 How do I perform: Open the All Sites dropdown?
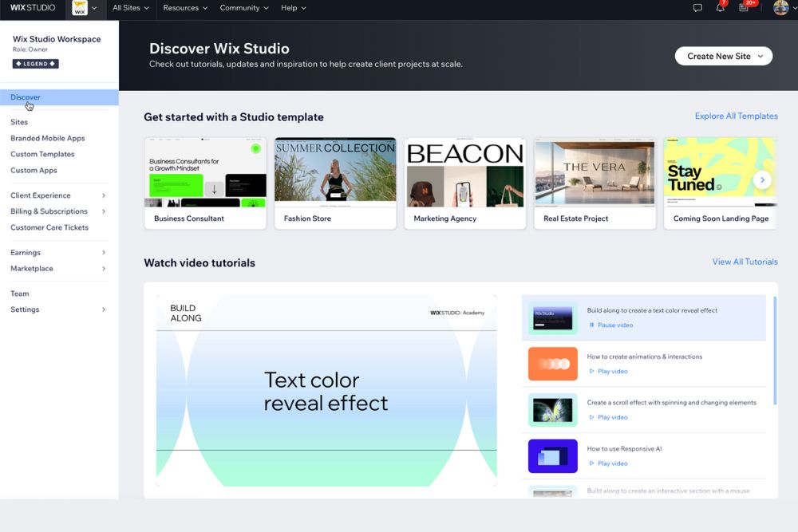[x=130, y=8]
